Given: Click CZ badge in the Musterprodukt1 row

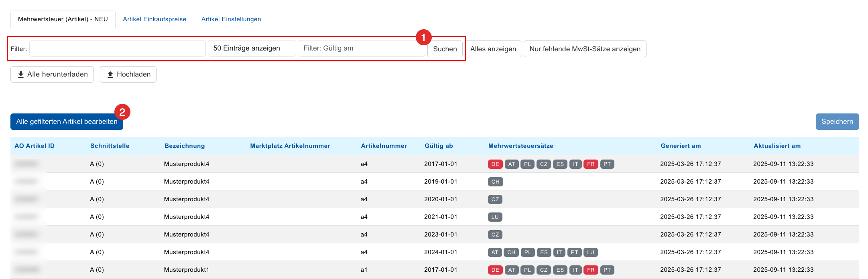Looking at the screenshot, I should click(x=544, y=270).
